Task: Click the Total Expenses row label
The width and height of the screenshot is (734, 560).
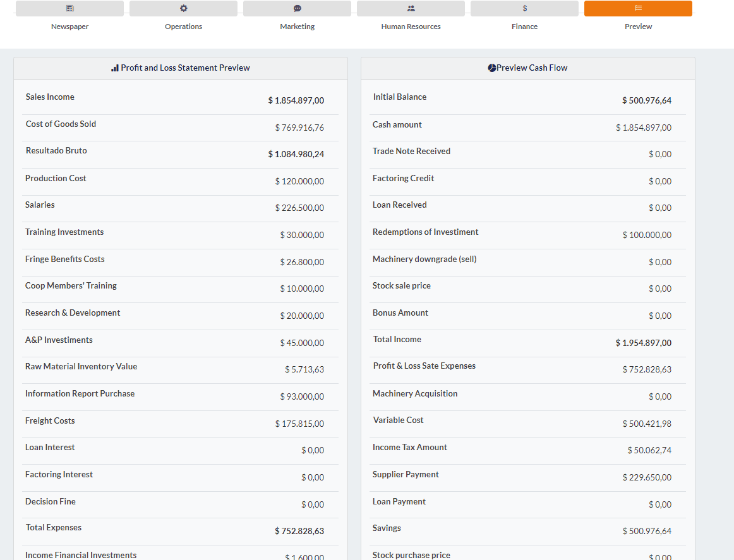Action: [54, 528]
